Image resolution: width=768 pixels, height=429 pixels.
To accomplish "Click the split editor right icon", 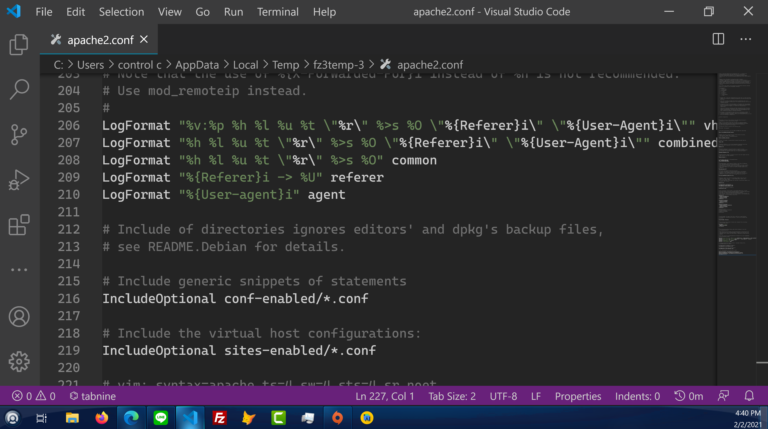I will pos(718,39).
